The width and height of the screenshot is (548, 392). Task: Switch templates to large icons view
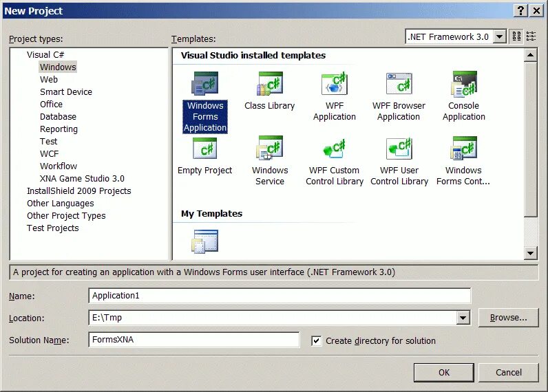pos(516,36)
